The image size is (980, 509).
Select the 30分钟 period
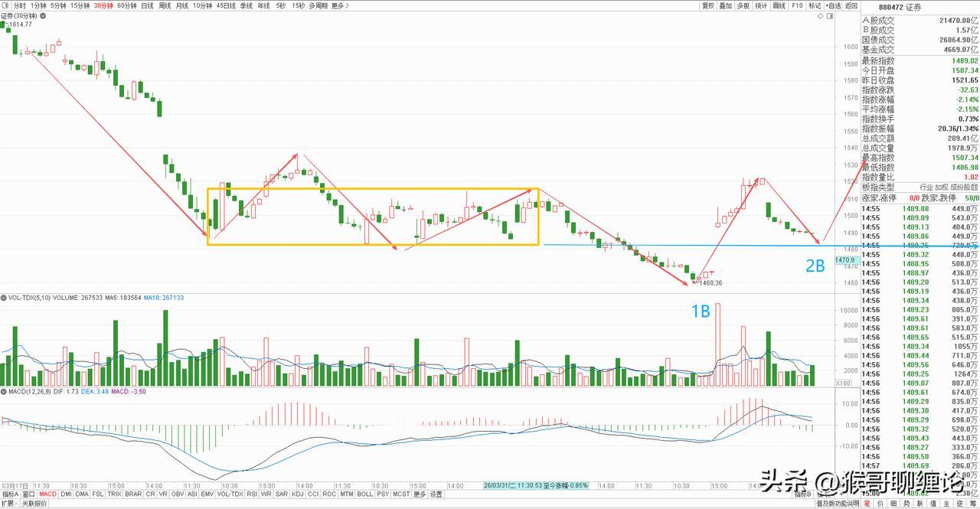103,5
